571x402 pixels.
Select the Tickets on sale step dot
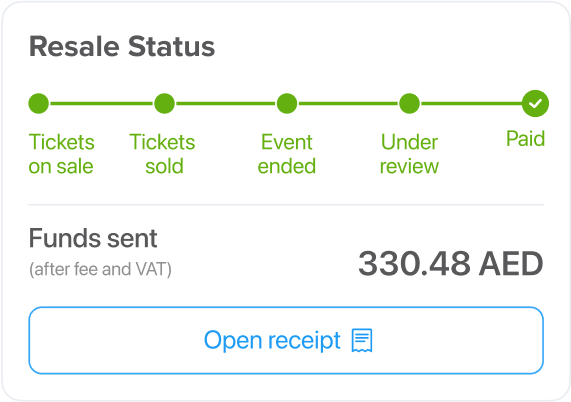pos(39,103)
